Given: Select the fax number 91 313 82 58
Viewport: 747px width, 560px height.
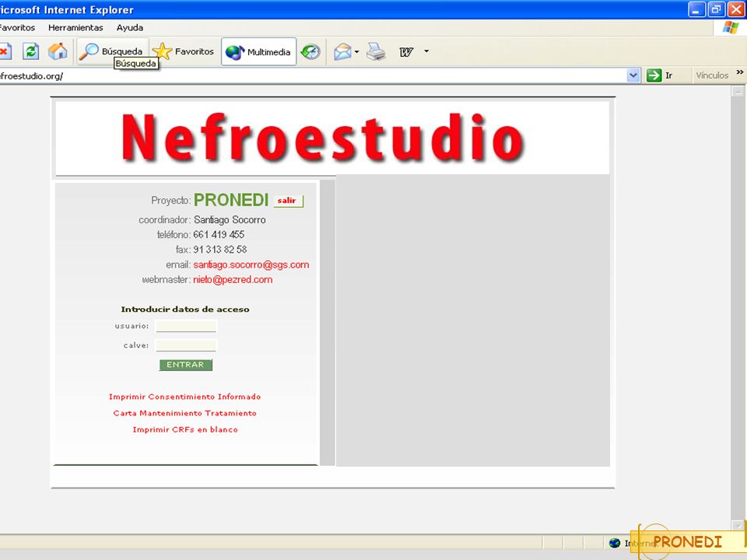Looking at the screenshot, I should point(220,250).
